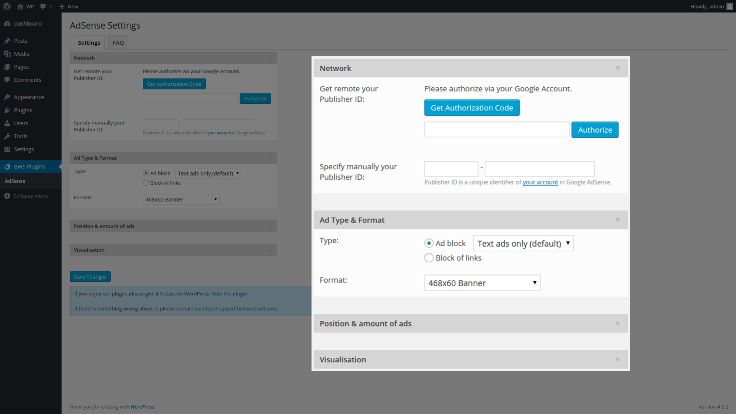Click the WordPress logo in admin bar
The image size is (736, 414).
coord(7,7)
